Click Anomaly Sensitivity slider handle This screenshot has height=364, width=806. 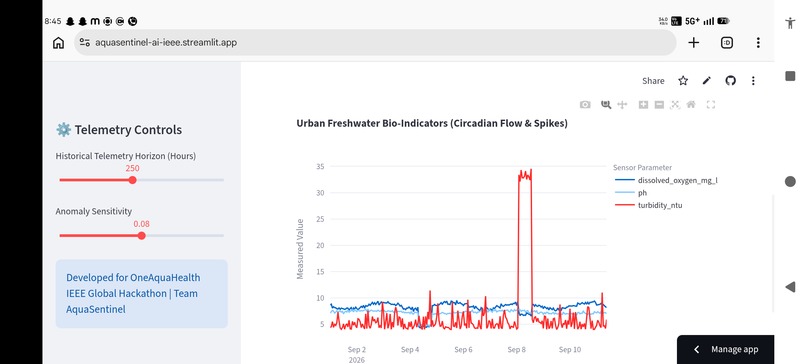tap(142, 235)
